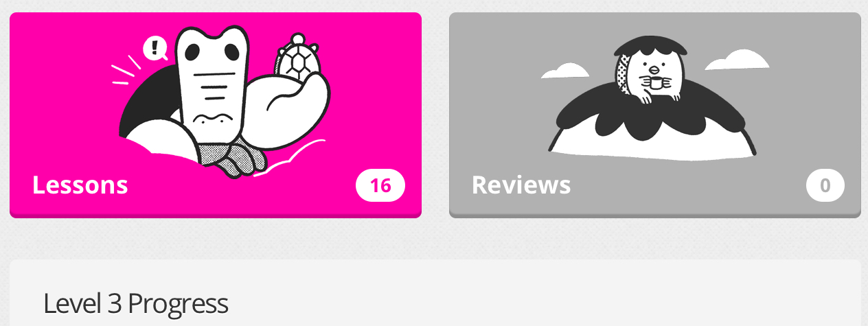Screen dimensions: 868x326
Task: Open the gray Reviews card
Action: click(655, 115)
